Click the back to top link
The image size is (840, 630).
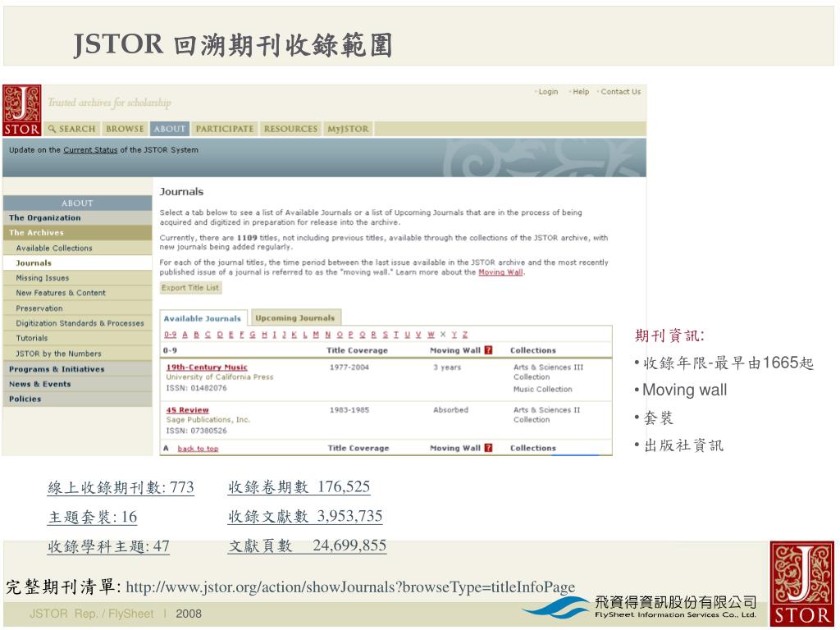198,449
